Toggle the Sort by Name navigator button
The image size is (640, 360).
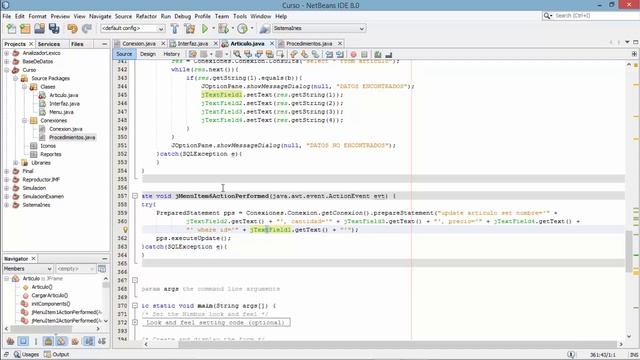click(x=89, y=341)
